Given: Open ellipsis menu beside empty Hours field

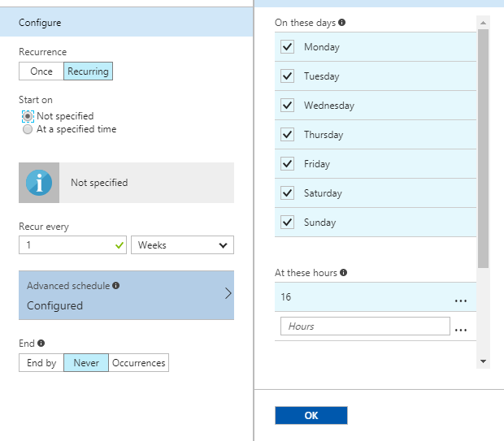Looking at the screenshot, I should click(x=461, y=327).
